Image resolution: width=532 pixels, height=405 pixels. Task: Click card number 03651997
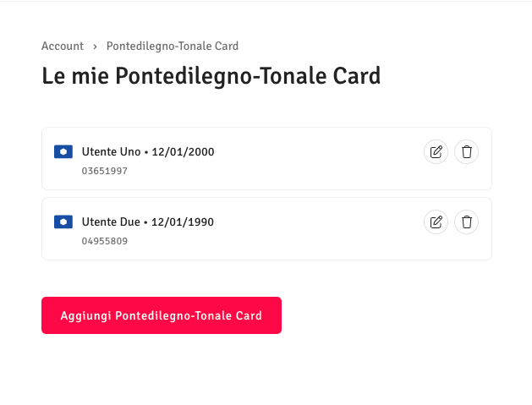[105, 171]
